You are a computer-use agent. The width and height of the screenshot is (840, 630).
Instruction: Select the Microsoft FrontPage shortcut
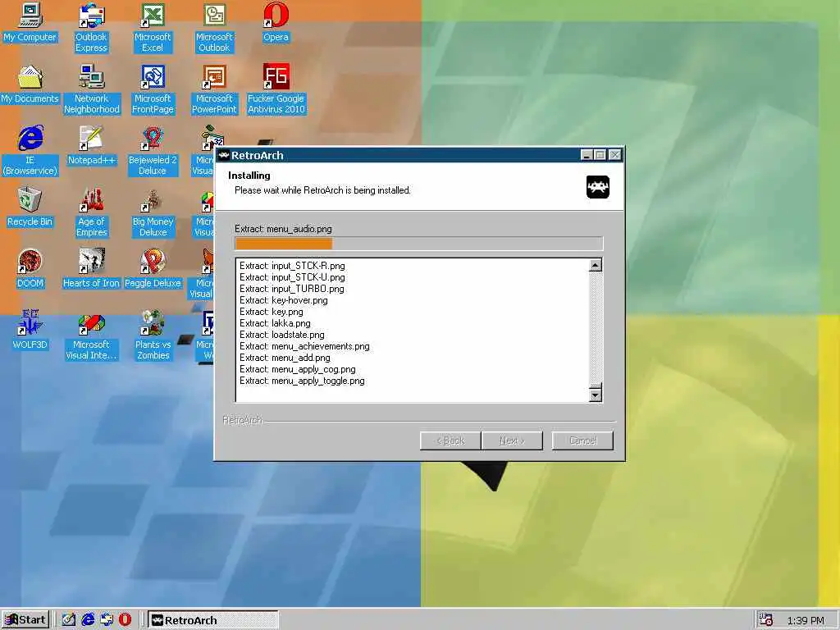153,89
